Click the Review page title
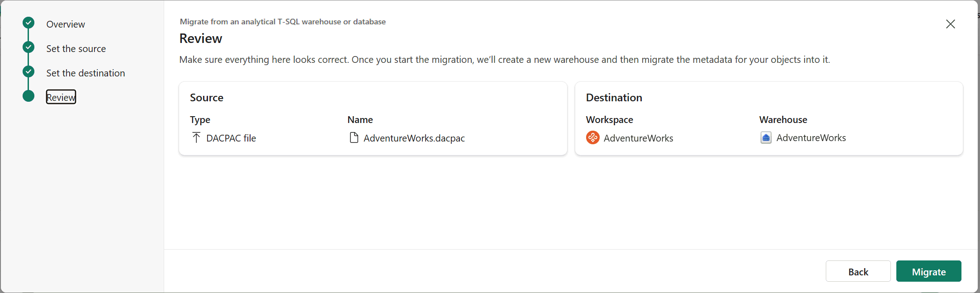Viewport: 980px width, 293px height. (x=201, y=38)
